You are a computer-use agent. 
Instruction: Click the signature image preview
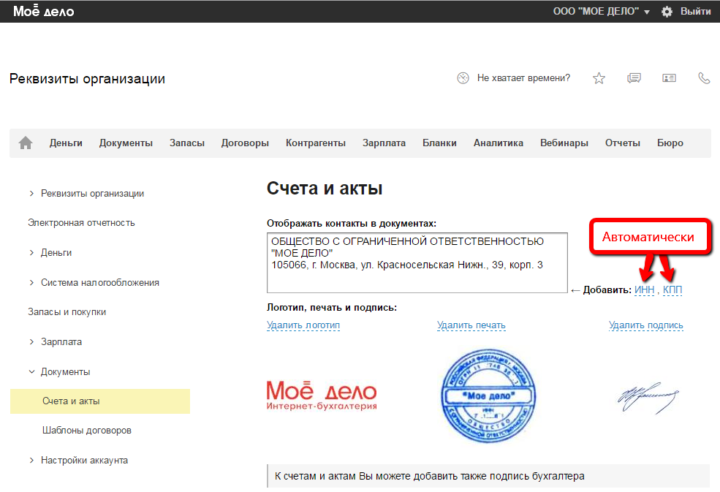click(647, 398)
